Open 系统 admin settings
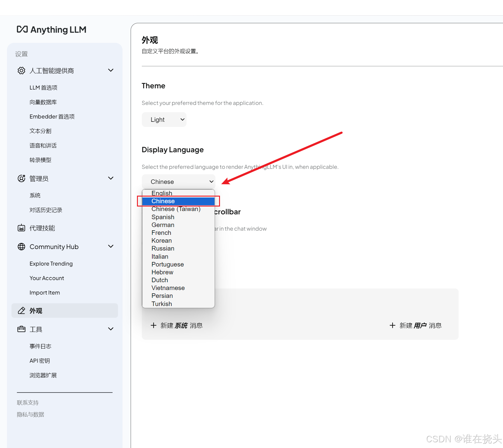Viewport: 503px width, 448px height. point(35,195)
